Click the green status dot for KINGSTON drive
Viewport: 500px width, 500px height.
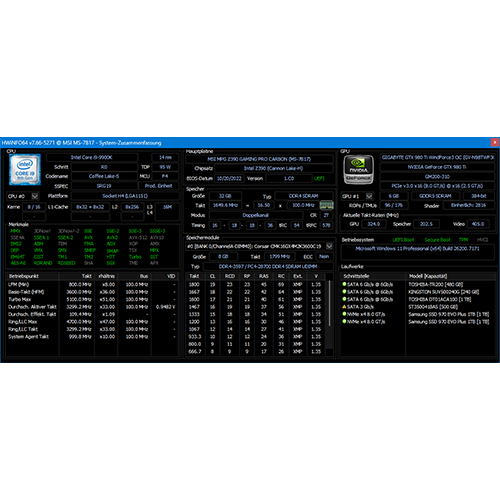click(344, 292)
